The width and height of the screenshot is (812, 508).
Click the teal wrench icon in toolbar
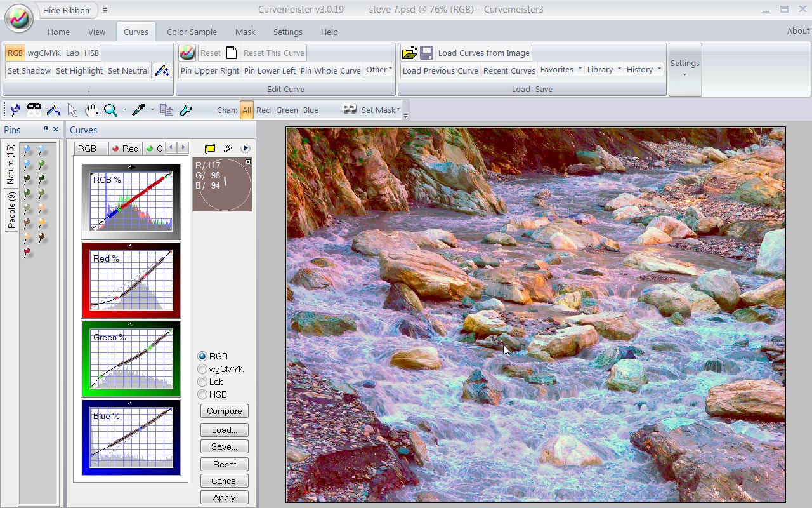click(186, 110)
